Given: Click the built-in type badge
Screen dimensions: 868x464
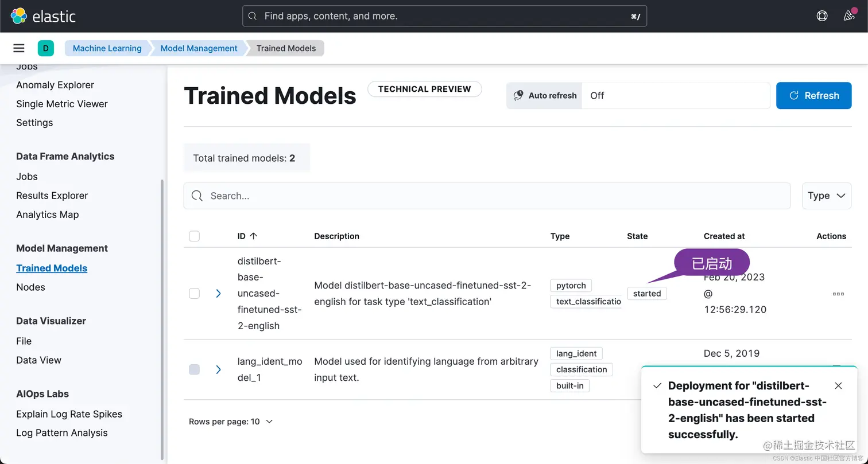Looking at the screenshot, I should pyautogui.click(x=570, y=385).
